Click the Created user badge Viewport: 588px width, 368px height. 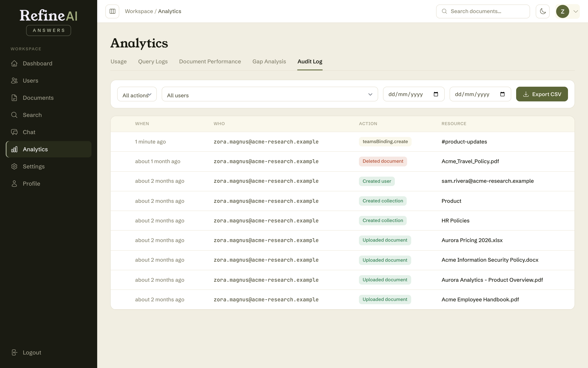click(x=377, y=181)
